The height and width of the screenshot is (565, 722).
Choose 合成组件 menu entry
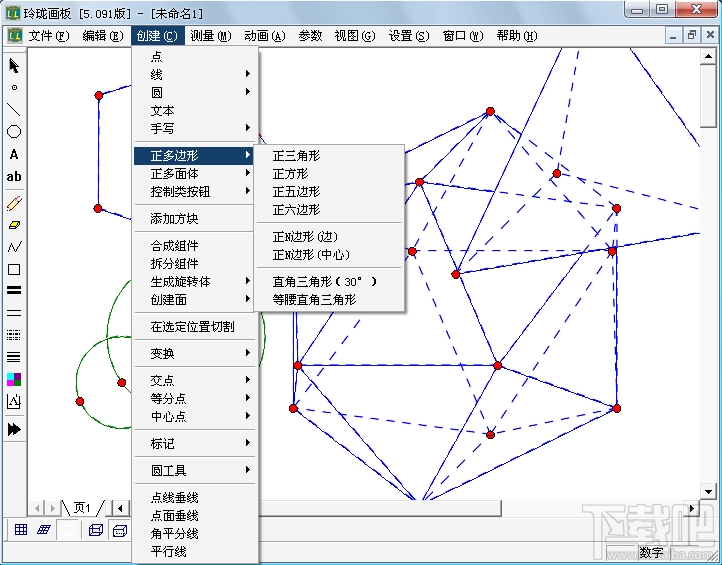pos(195,245)
